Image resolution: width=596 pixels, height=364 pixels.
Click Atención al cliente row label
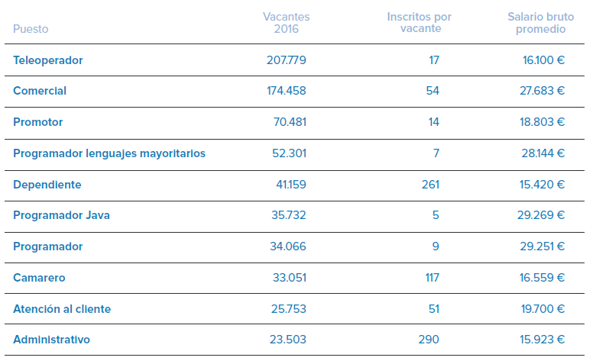point(62,309)
